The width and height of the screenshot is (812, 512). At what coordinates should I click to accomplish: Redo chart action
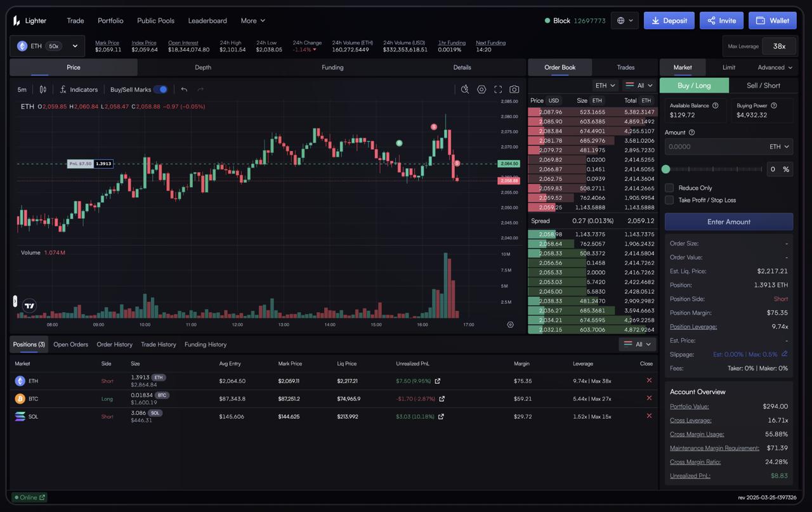click(200, 89)
